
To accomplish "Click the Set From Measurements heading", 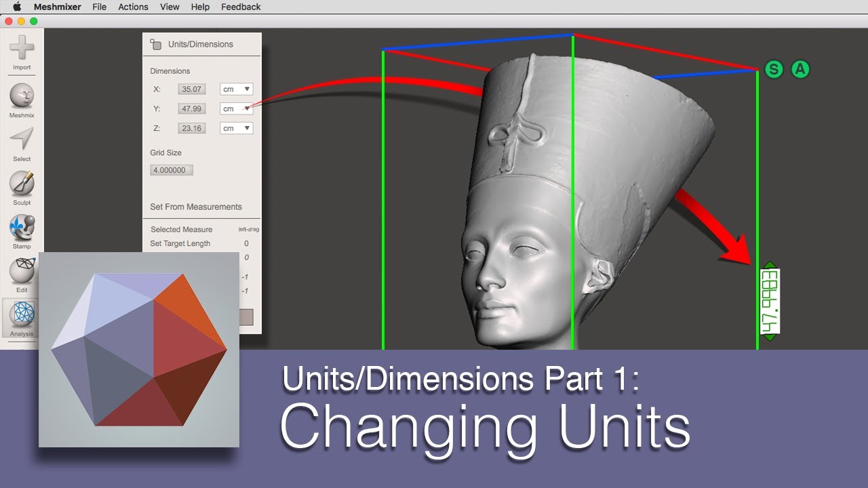I will [x=196, y=207].
